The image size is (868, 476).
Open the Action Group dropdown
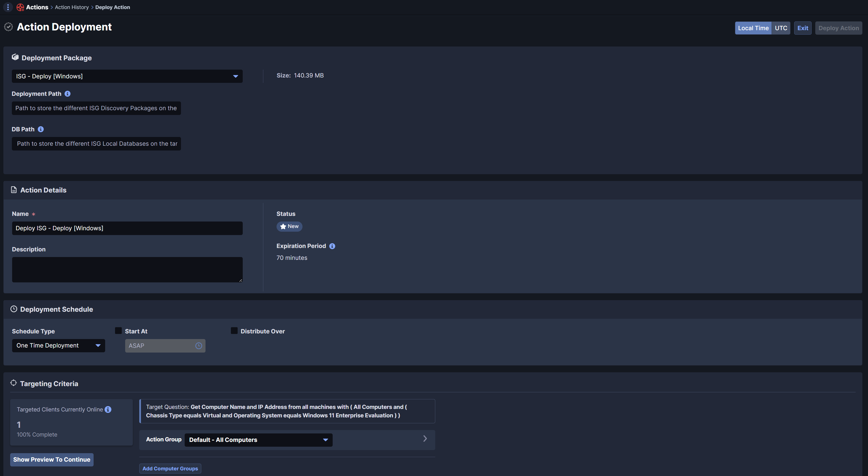pyautogui.click(x=258, y=440)
